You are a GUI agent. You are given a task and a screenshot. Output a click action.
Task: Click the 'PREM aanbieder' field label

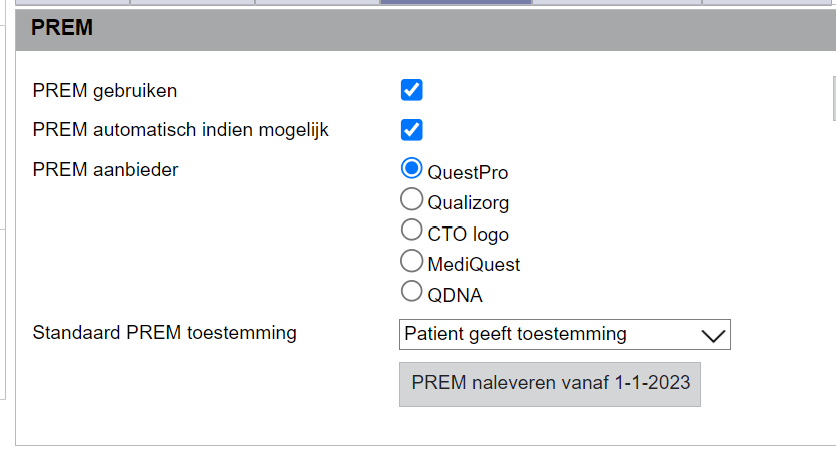pos(105,170)
